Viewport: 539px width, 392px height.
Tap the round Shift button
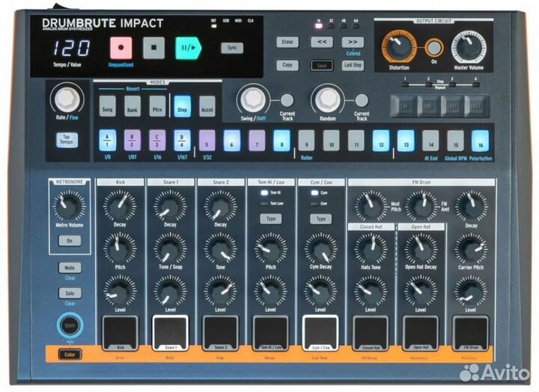[x=70, y=325]
